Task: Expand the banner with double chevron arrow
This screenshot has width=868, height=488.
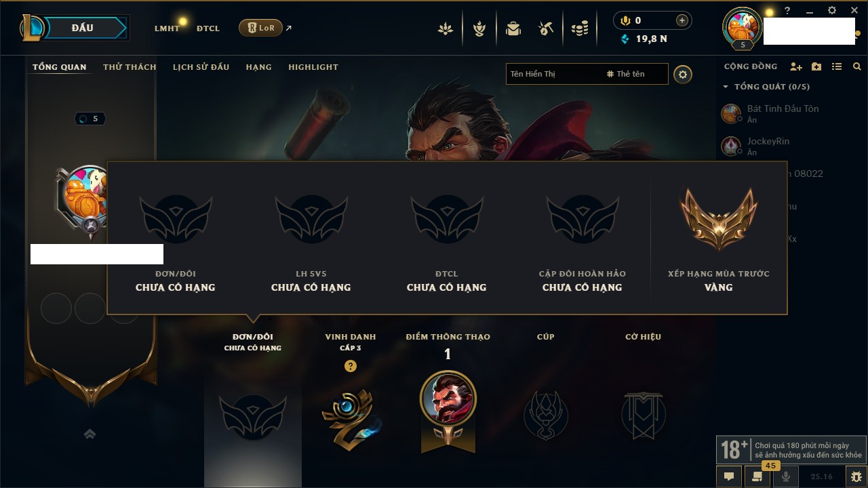Action: [x=90, y=434]
